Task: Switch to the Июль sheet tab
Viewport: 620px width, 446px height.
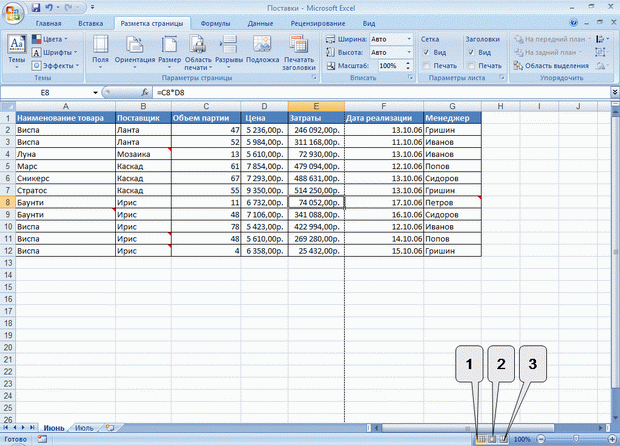Action: tap(84, 428)
